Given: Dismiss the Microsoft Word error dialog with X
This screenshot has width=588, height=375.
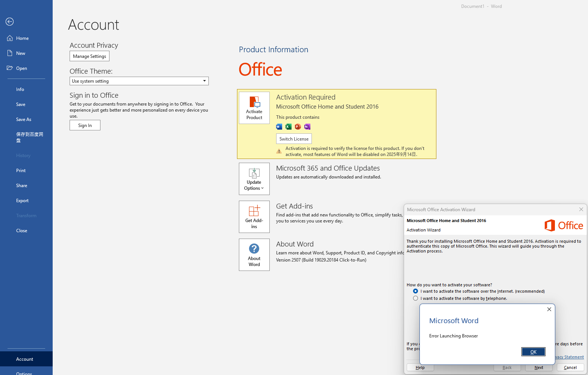Looking at the screenshot, I should point(549,309).
